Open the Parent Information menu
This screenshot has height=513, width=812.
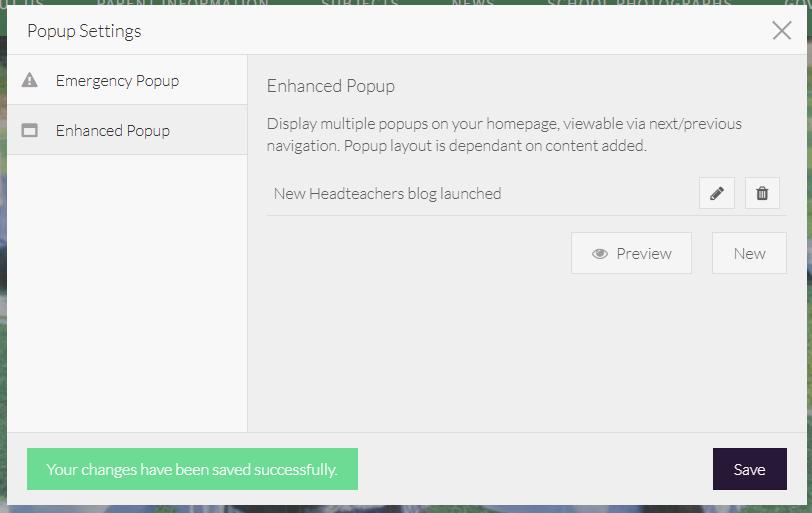click(x=182, y=4)
